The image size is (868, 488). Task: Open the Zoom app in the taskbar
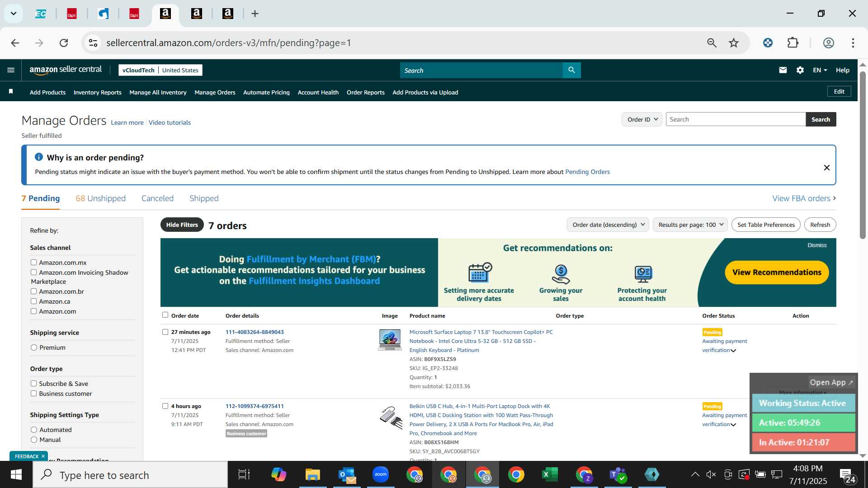point(381,474)
